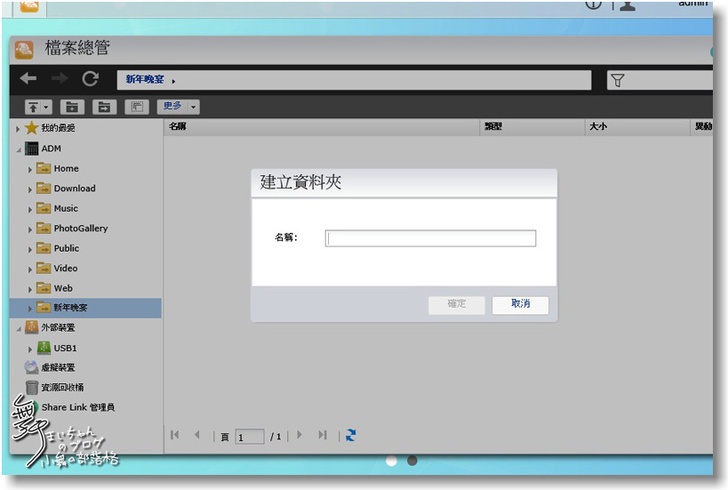Image resolution: width=728 pixels, height=490 pixels.
Task: Open the Music folder
Action: (58, 209)
